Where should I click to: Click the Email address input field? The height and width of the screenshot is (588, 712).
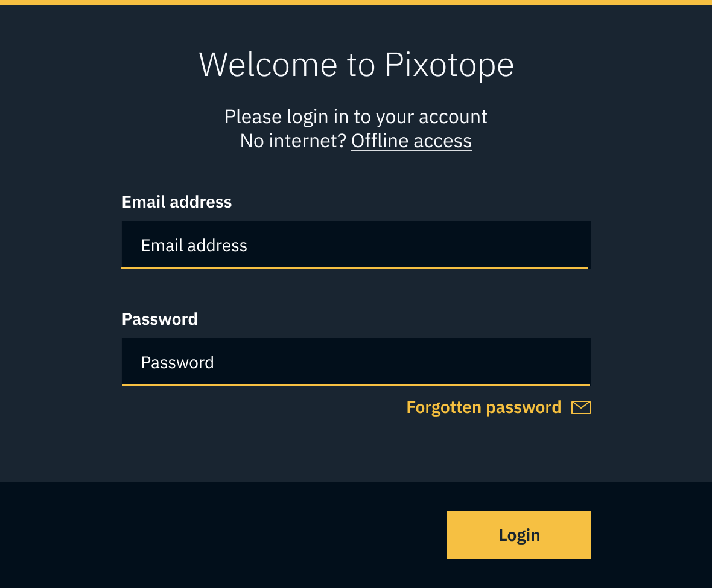pos(356,244)
